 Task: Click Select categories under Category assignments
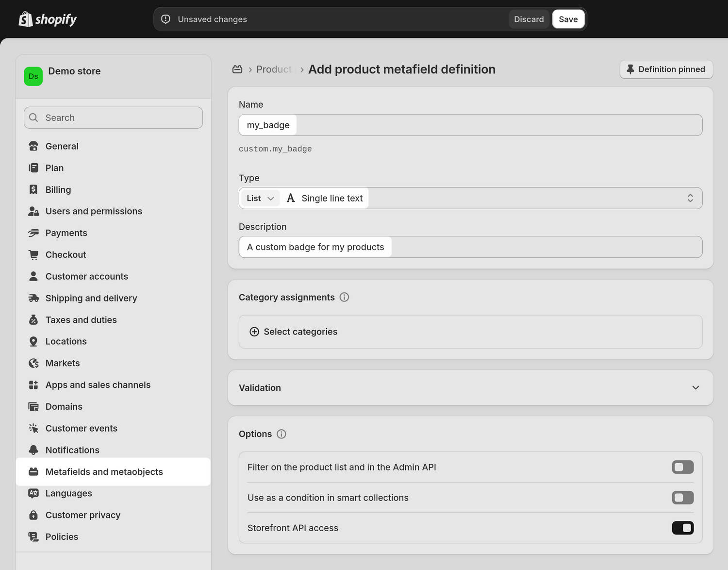click(x=293, y=332)
